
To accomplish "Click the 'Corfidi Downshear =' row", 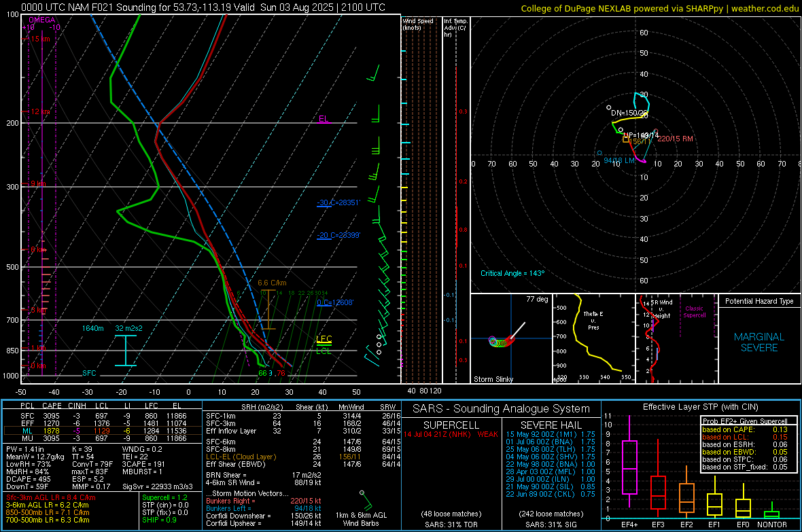I will pyautogui.click(x=264, y=516).
